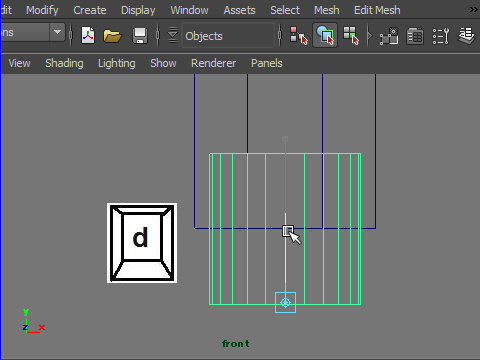
Task: Click the Objects selection mask field
Action: [228, 36]
